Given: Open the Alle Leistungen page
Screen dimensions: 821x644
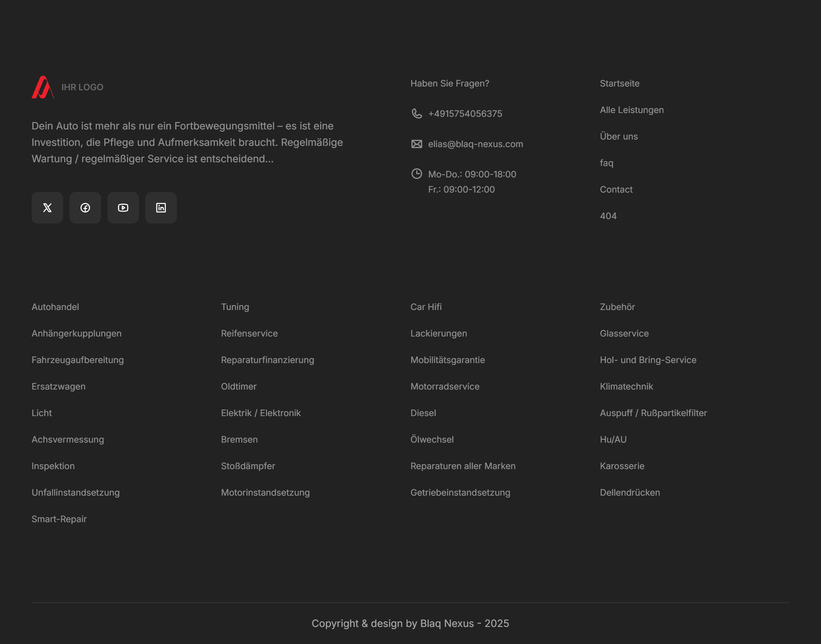Looking at the screenshot, I should coord(631,110).
